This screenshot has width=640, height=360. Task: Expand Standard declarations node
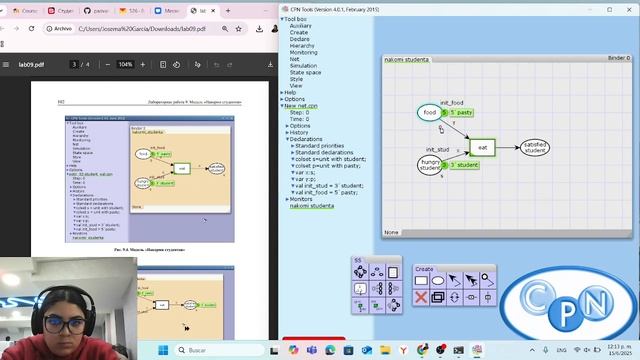click(292, 152)
